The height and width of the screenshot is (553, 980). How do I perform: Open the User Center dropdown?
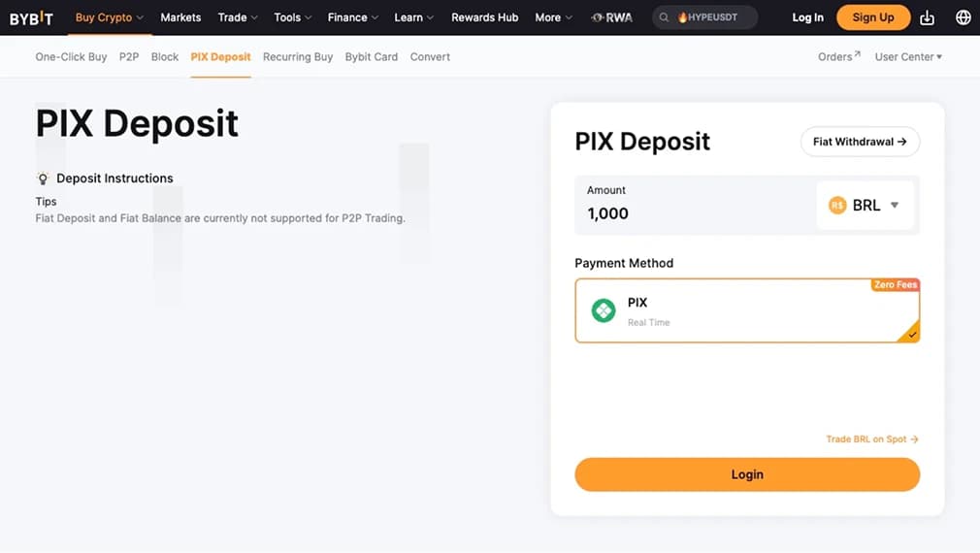click(x=908, y=57)
